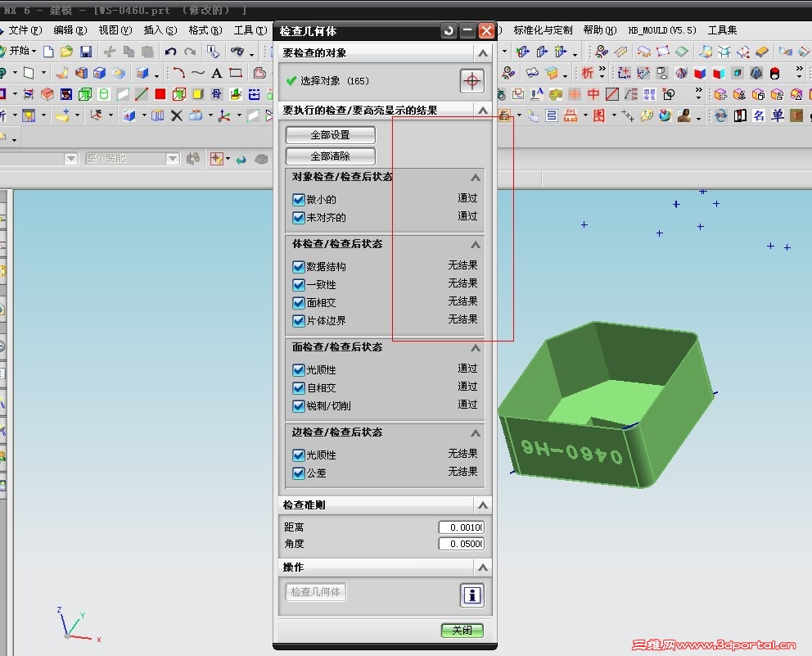Toggle the 片体边界 checkbox
This screenshot has width=812, height=656.
[x=298, y=321]
